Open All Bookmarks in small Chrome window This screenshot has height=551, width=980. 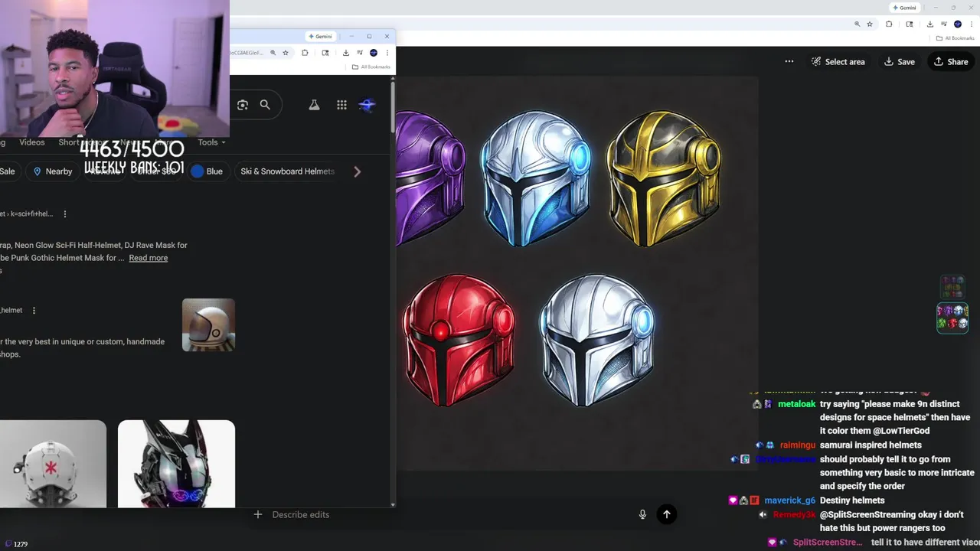[371, 67]
